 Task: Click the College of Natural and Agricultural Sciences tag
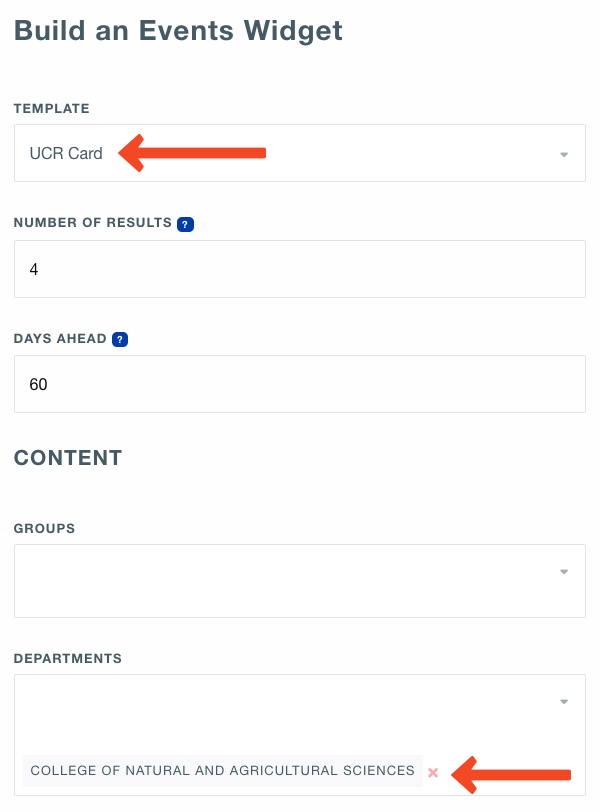pos(222,771)
